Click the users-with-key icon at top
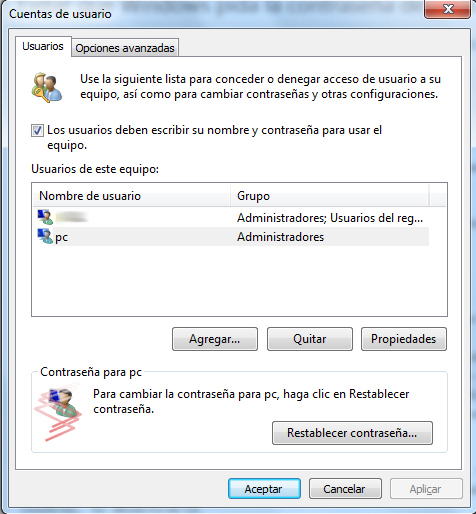 [47, 87]
